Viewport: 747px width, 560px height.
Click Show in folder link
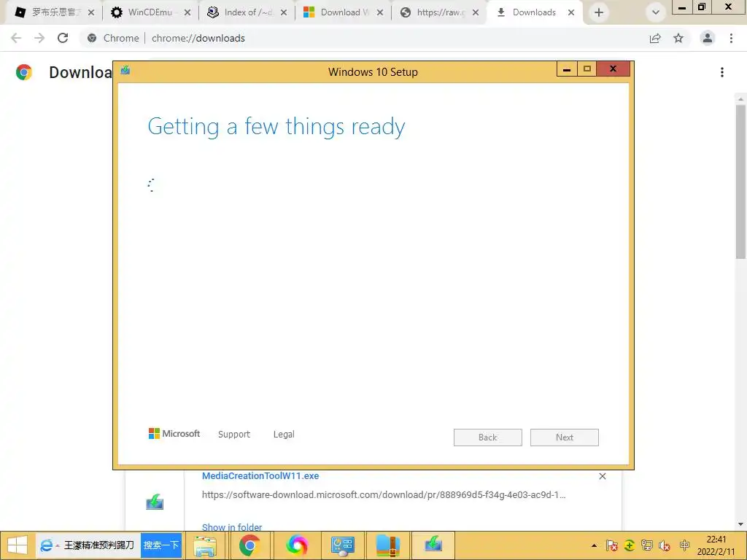click(x=232, y=527)
